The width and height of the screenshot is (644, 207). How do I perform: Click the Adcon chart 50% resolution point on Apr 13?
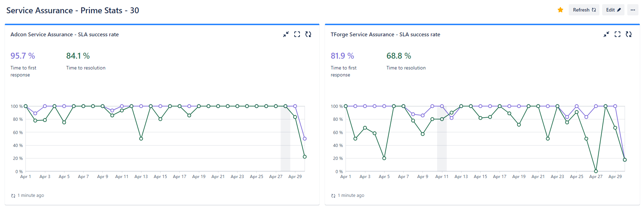pos(141,139)
